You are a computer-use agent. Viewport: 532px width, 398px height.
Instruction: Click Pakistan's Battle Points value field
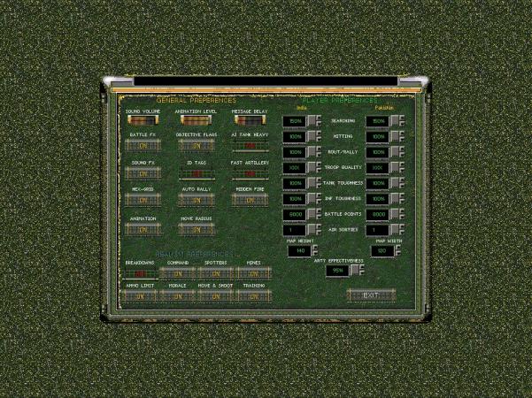point(376,214)
